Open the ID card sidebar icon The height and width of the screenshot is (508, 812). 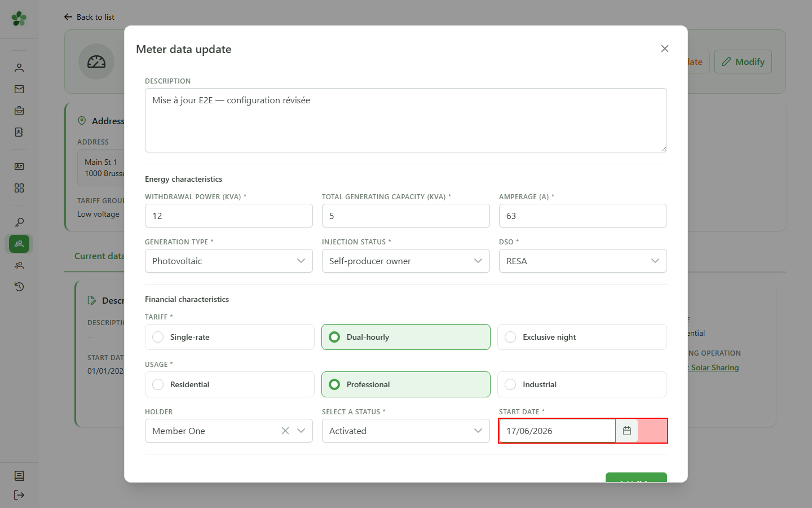pos(19,167)
